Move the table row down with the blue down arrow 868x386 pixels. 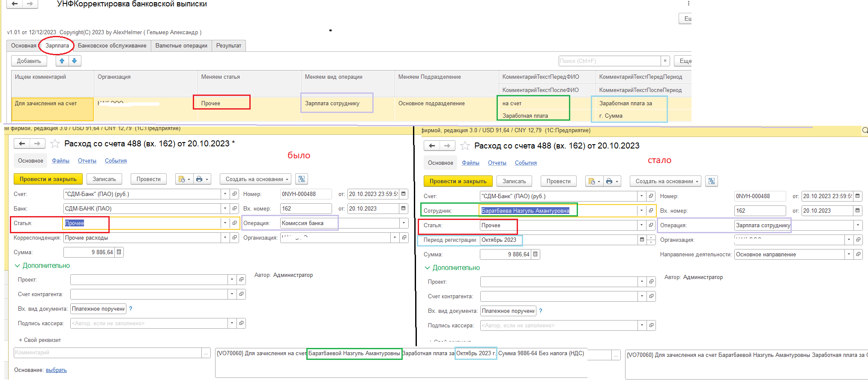[75, 61]
